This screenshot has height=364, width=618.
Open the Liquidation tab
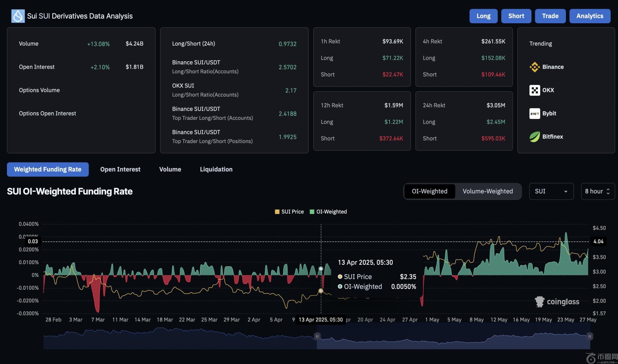point(216,169)
